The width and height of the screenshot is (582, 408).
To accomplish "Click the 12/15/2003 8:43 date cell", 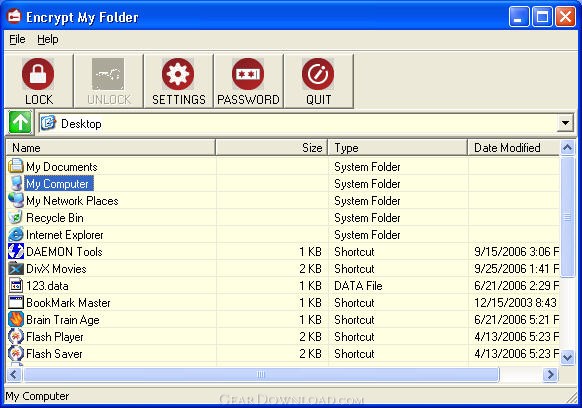I will (516, 303).
